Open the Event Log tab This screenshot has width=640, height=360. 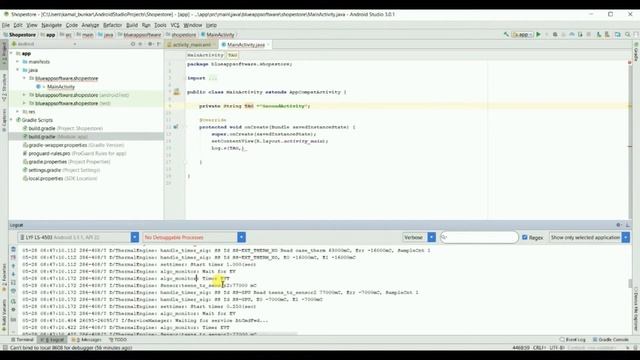coord(573,340)
